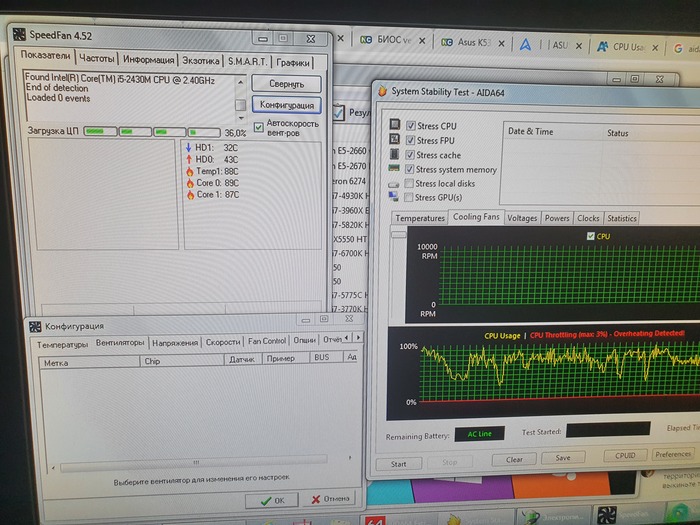The height and width of the screenshot is (525, 700).
Task: Click the SpeedFan fan icon in taskbar
Action: (607, 515)
